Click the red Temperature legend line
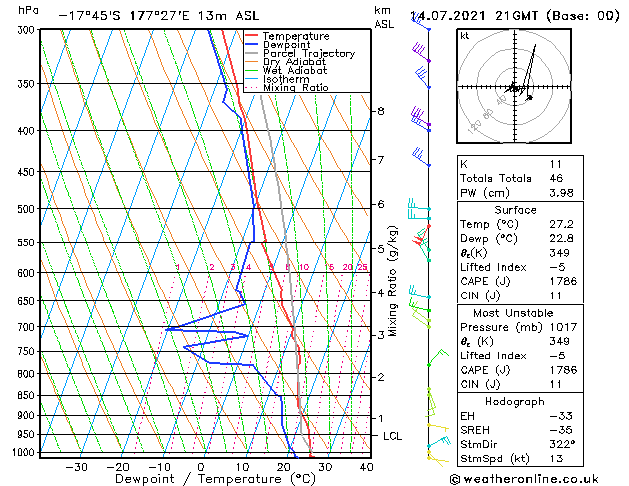The width and height of the screenshot is (629, 486). click(x=252, y=36)
